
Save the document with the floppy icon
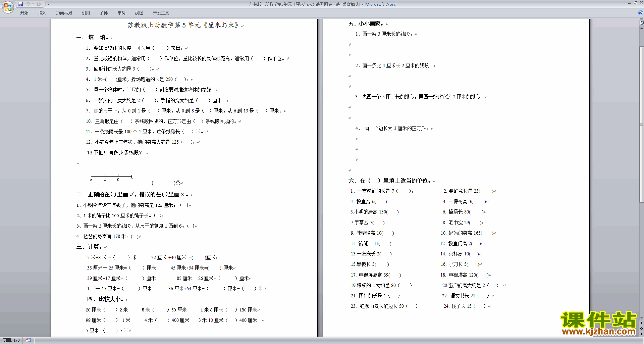[x=20, y=4]
